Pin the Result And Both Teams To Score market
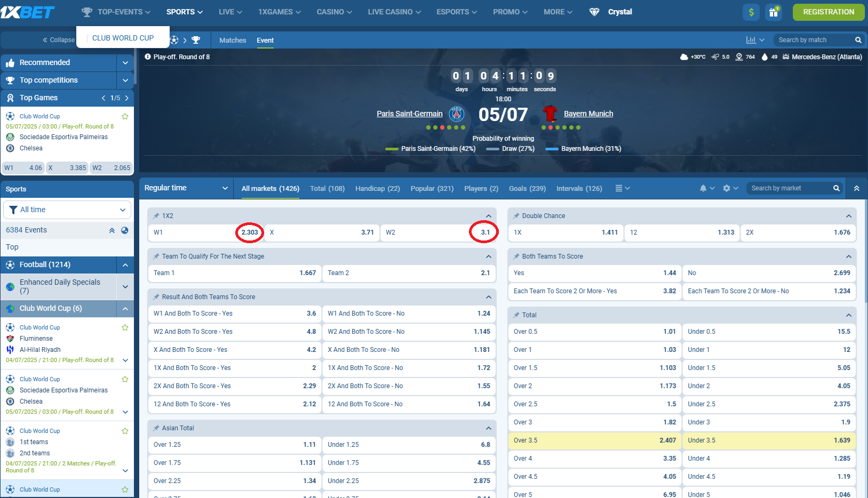The image size is (868, 498). pos(156,297)
